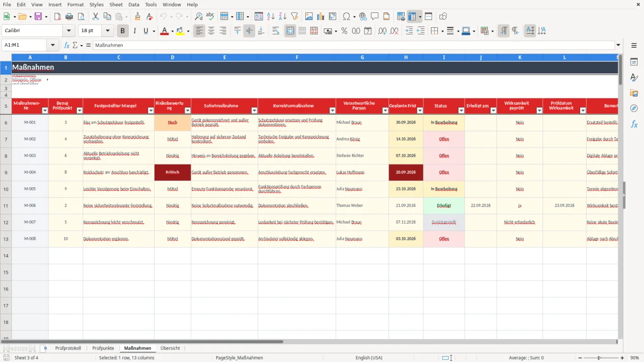Center text horizontally

pos(211,31)
